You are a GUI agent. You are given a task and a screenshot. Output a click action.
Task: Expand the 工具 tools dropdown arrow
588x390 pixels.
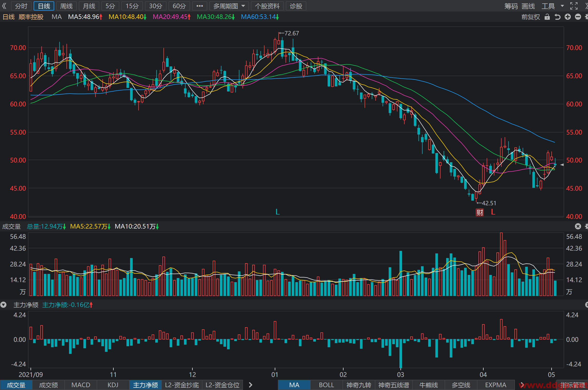tap(562, 6)
